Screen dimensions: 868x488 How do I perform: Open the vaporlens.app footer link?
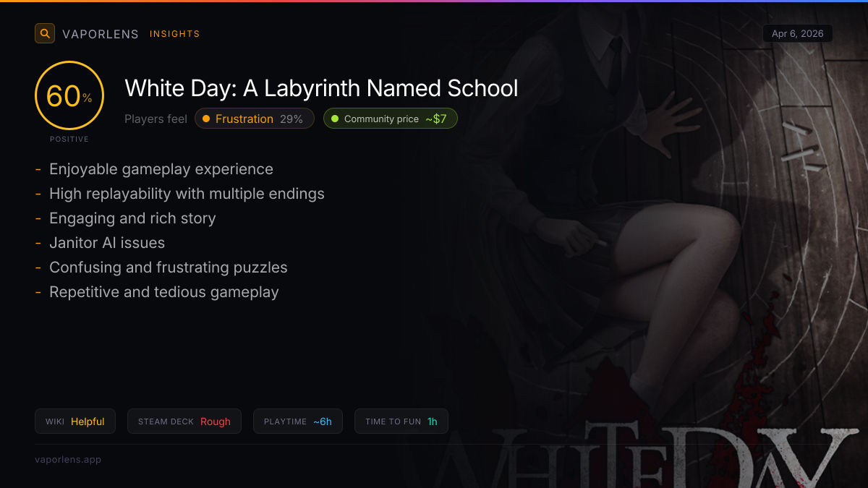tap(68, 459)
